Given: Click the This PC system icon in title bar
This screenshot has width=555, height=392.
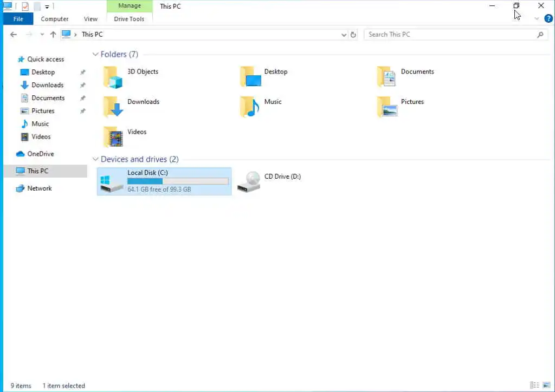Looking at the screenshot, I should [x=8, y=6].
